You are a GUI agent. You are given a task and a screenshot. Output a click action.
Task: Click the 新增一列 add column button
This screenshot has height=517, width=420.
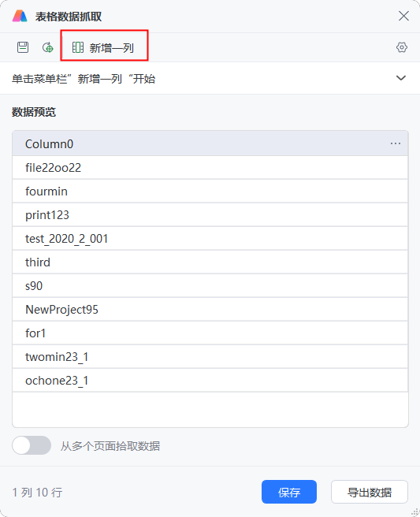click(x=103, y=48)
